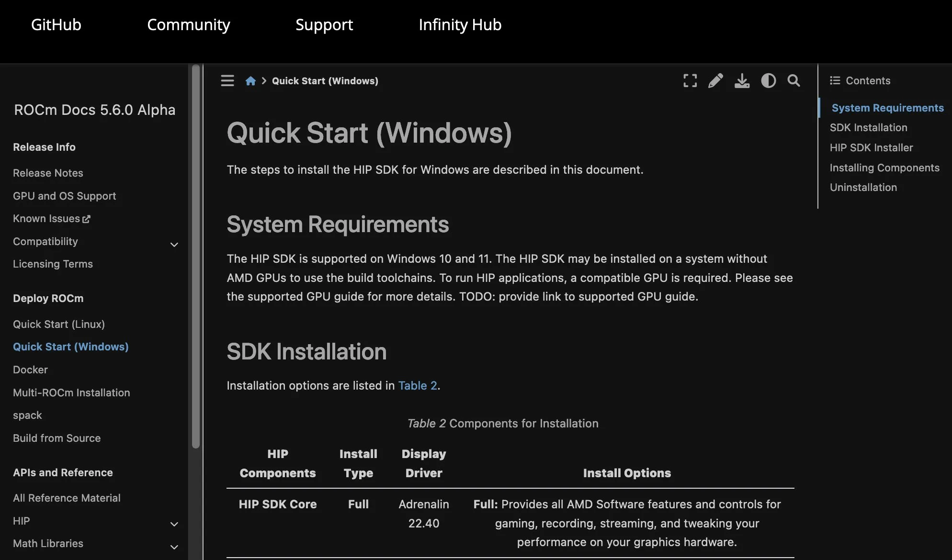Open the edit/pencil icon
The height and width of the screenshot is (560, 952).
coord(716,80)
